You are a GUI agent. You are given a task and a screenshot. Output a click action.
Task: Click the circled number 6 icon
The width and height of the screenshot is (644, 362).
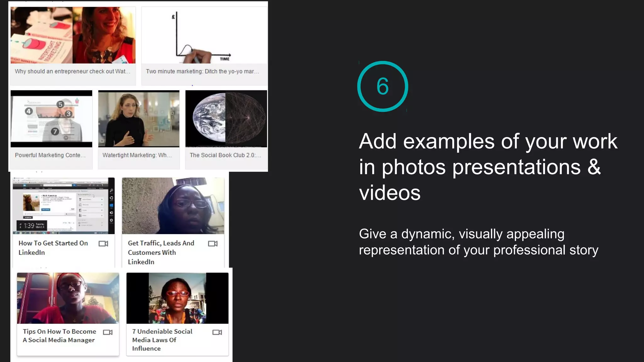coord(383,86)
